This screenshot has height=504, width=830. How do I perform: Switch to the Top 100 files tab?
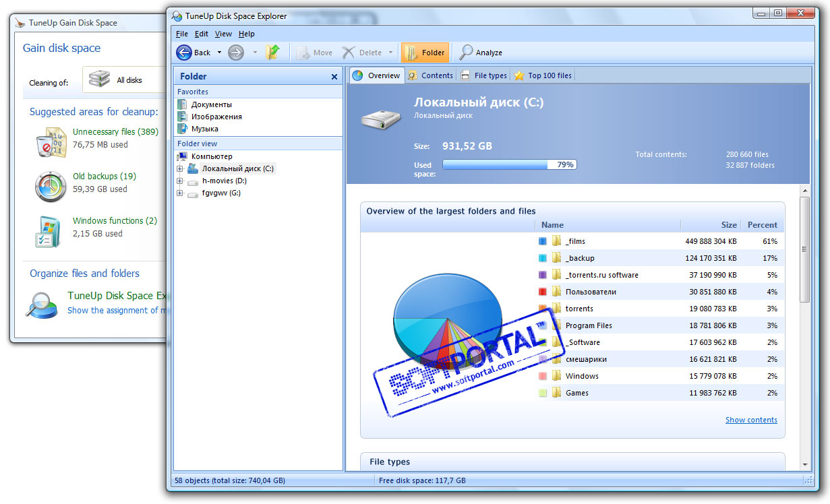click(543, 75)
